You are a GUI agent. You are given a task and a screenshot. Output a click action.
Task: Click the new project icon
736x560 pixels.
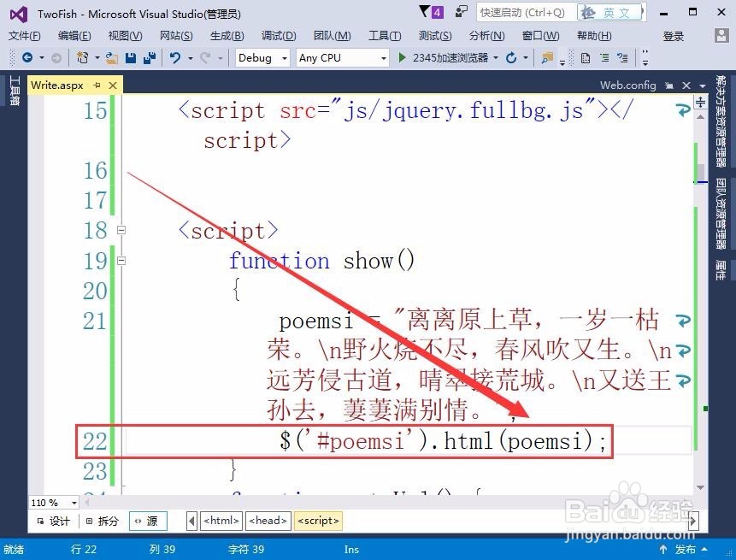(x=83, y=58)
